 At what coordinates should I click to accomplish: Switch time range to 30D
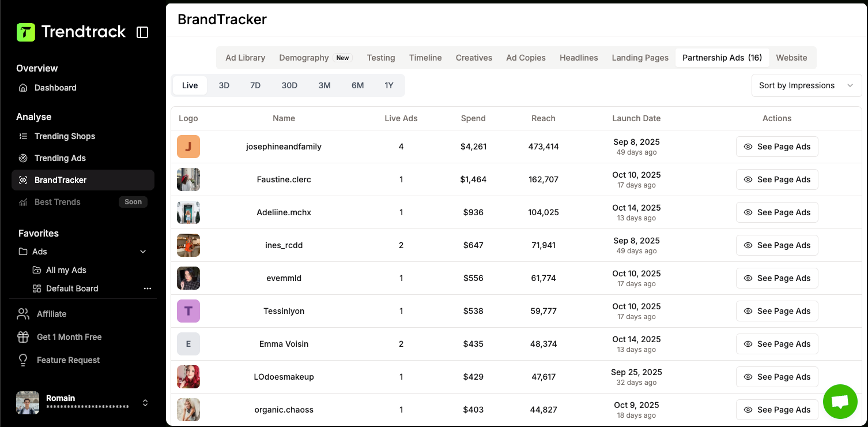[x=289, y=85]
